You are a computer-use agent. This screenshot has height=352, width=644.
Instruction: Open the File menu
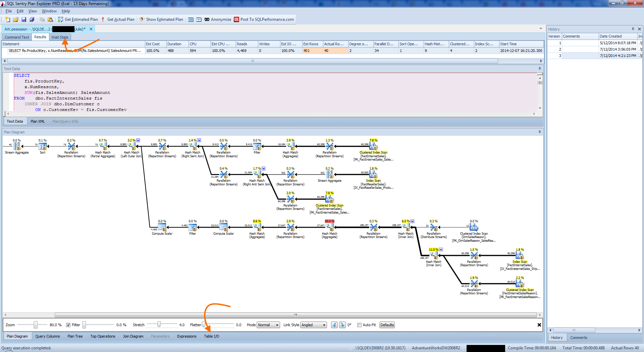pos(9,11)
